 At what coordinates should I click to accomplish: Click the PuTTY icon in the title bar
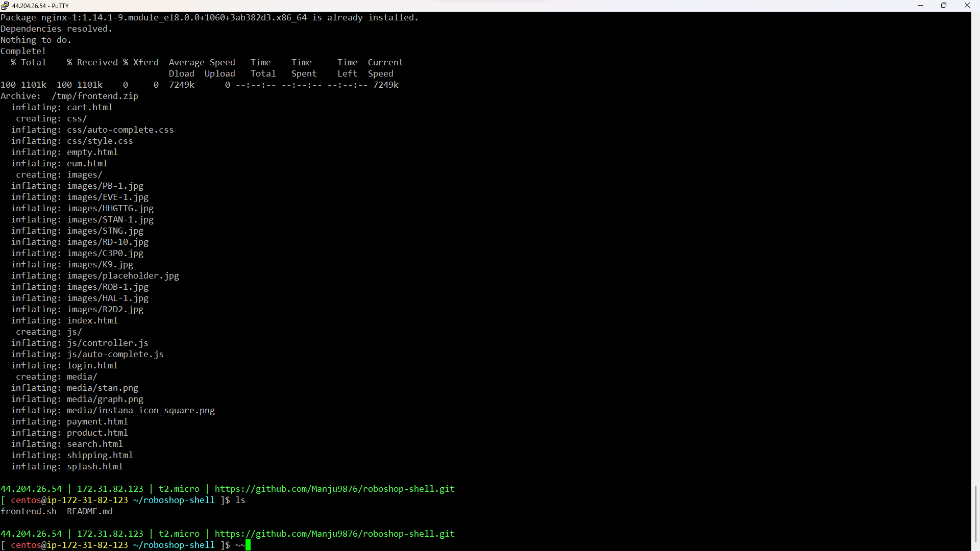pyautogui.click(x=5, y=6)
